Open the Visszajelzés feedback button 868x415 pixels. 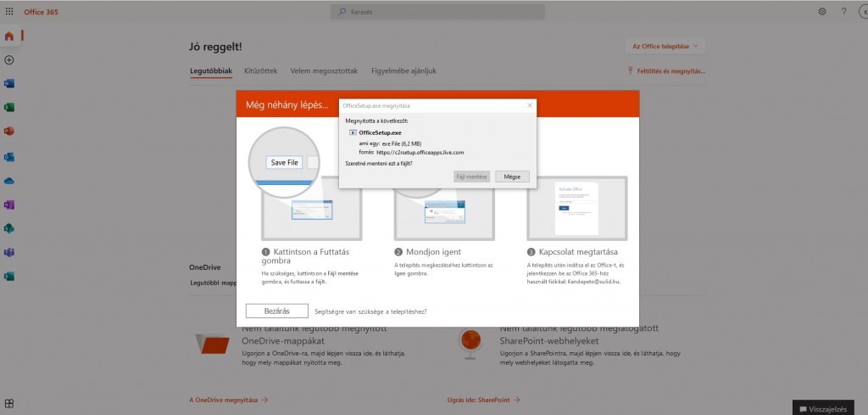coord(823,409)
